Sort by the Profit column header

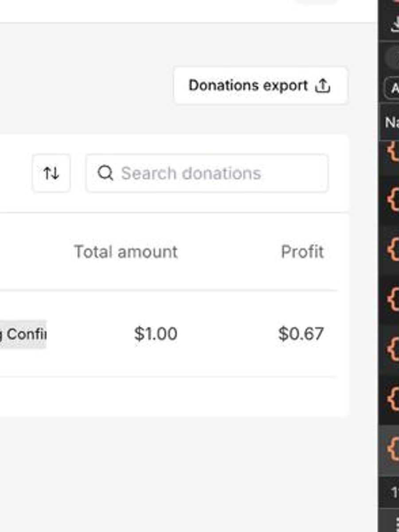tap(302, 252)
